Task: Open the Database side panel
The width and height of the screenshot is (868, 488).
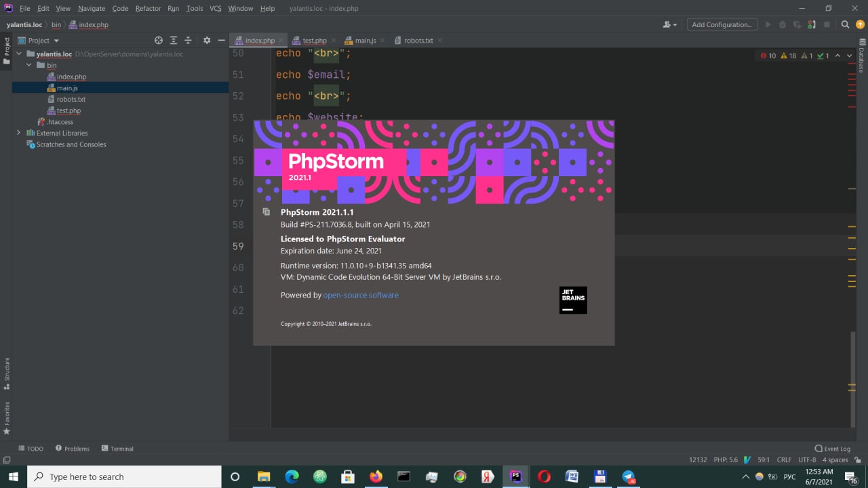Action: (x=862, y=56)
